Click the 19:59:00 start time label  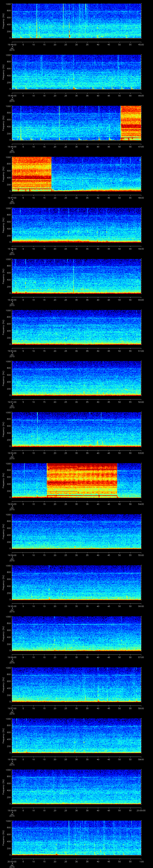pyautogui.click(x=12, y=810)
